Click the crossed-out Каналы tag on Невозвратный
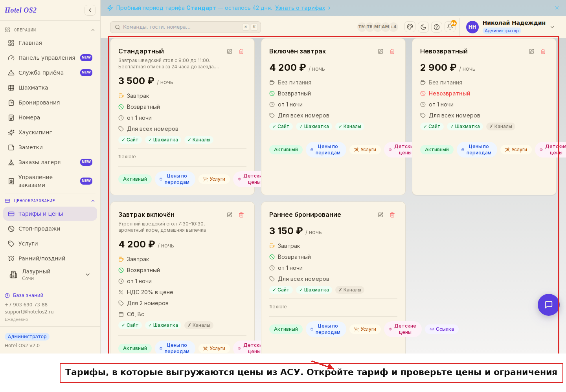Image resolution: width=566 pixels, height=392 pixels. (500, 126)
